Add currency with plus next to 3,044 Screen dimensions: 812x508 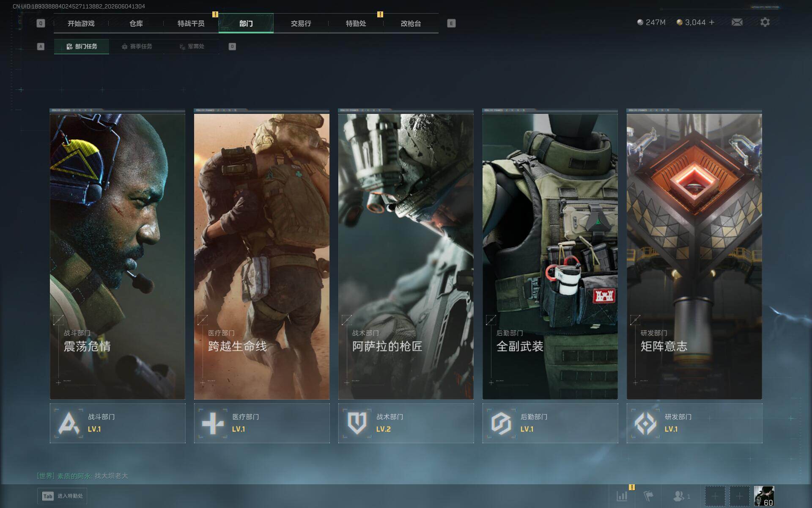(x=712, y=22)
